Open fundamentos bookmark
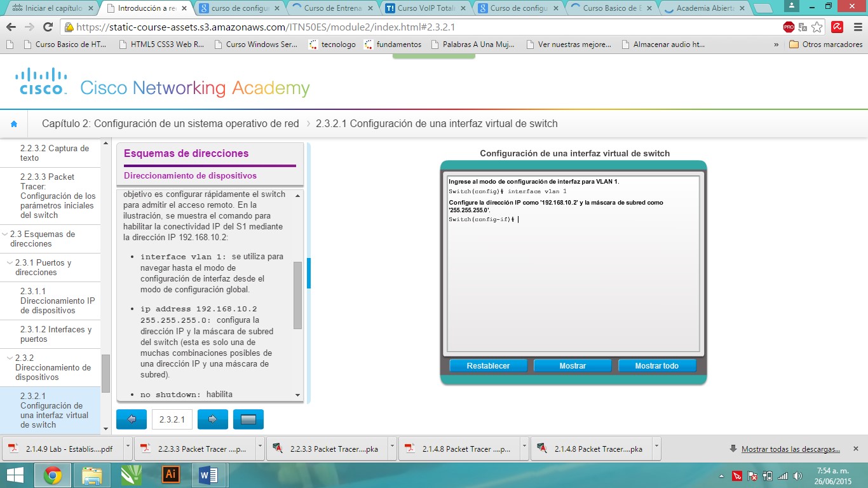868x488 pixels. click(x=392, y=44)
